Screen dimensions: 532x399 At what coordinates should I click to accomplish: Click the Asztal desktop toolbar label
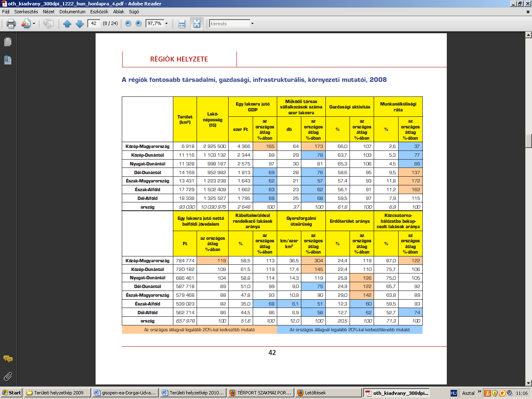click(x=468, y=393)
